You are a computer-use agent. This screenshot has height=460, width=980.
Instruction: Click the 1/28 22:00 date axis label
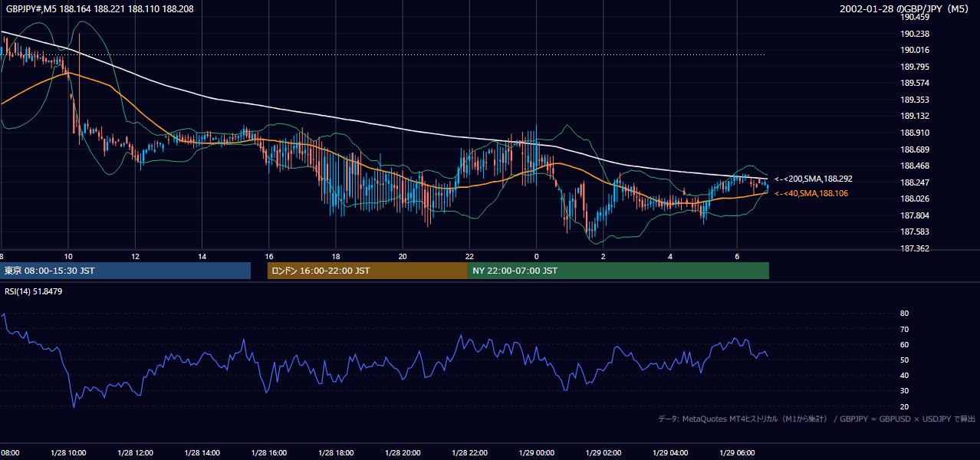[x=469, y=453]
